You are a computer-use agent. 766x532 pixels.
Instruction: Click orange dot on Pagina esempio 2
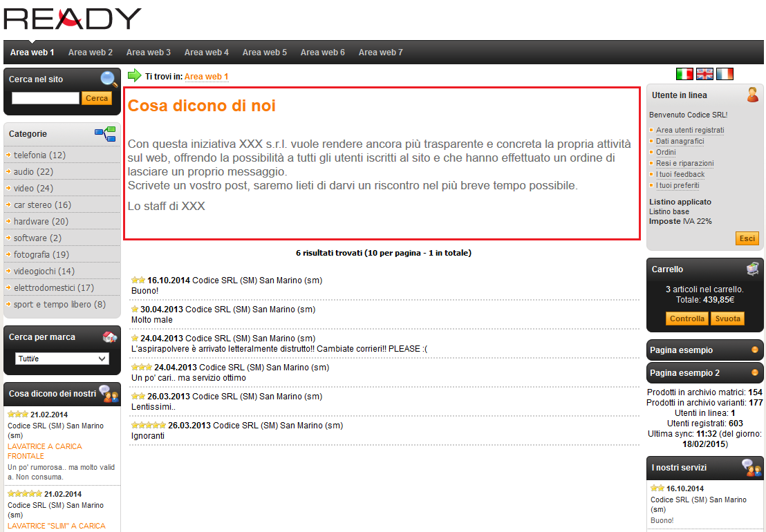(x=755, y=373)
